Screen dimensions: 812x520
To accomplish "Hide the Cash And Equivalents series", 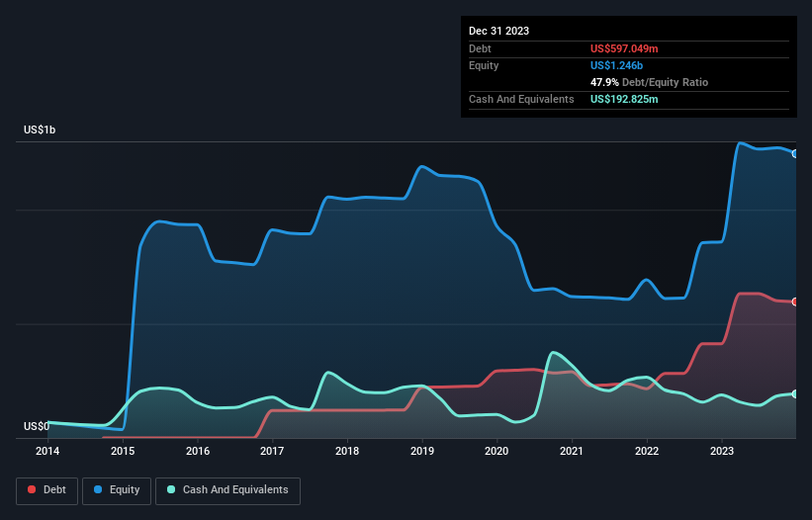I will click(227, 489).
